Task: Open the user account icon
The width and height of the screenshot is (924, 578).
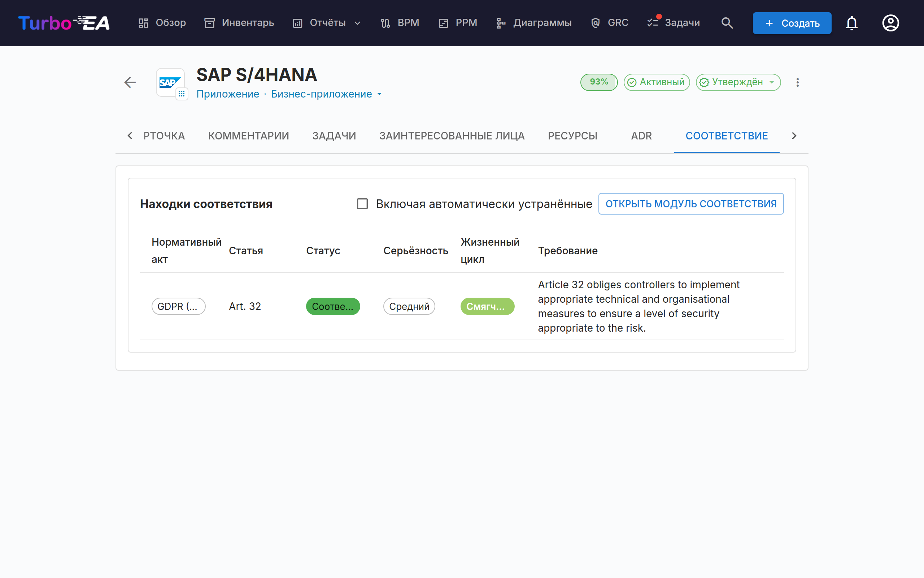Action: pyautogui.click(x=890, y=23)
